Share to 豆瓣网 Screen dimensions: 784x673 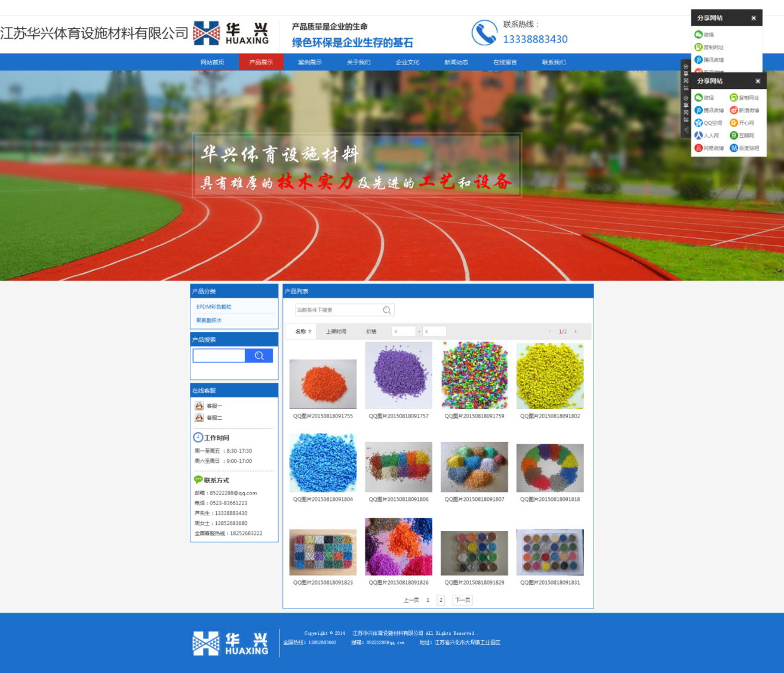click(x=742, y=136)
